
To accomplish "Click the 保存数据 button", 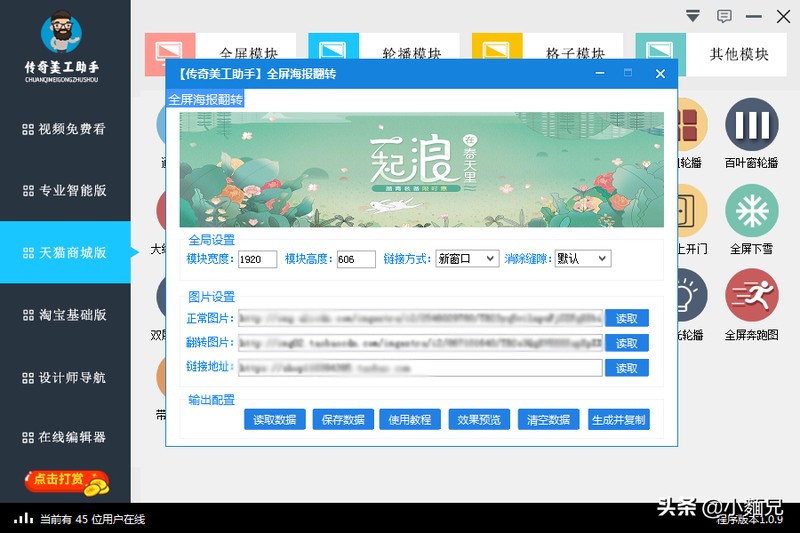I will [x=343, y=419].
